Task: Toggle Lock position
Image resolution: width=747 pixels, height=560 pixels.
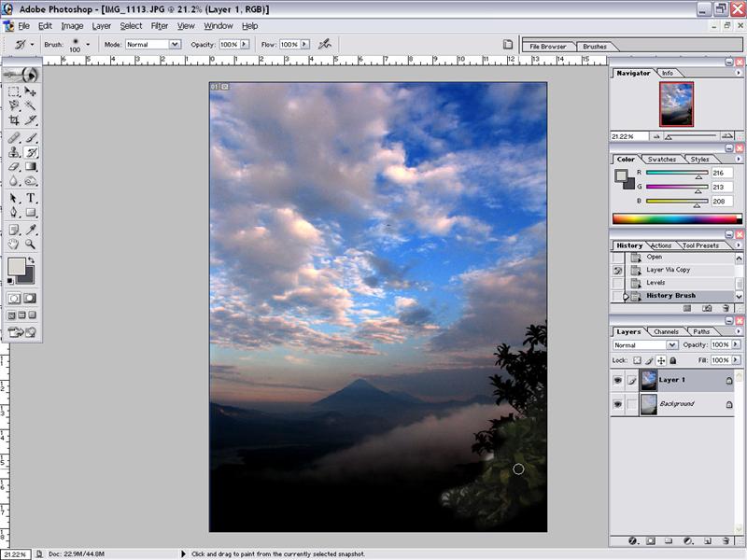Action: [x=661, y=360]
